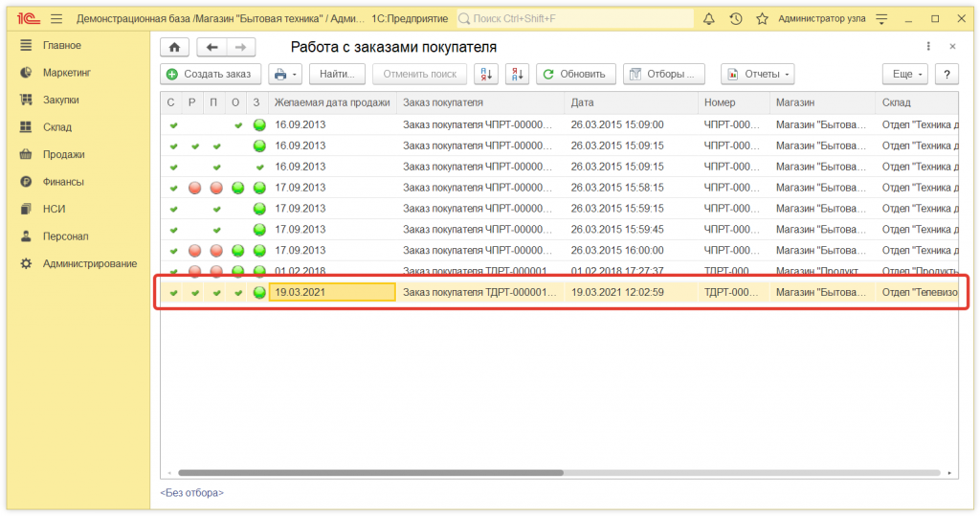
Task: Sort the list descending
Action: 517,74
